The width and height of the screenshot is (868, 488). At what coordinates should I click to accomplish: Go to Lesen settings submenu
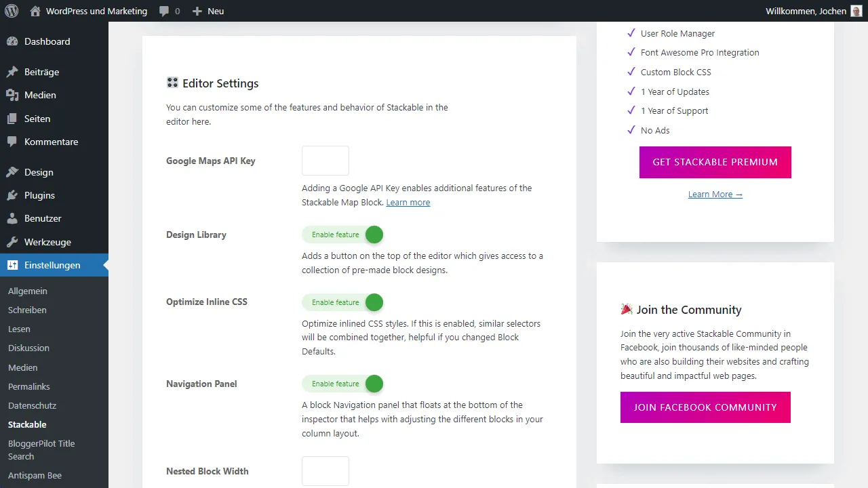coord(19,329)
